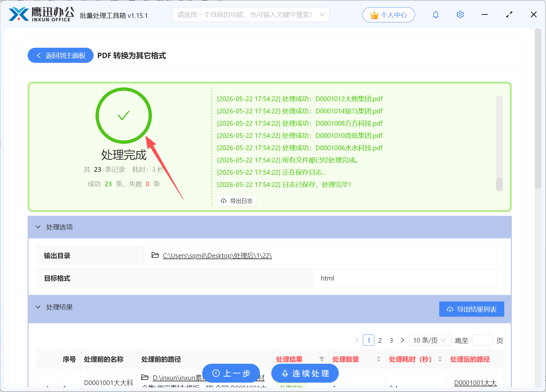The image size is (546, 392).
Task: Click folder icon in row D0001001 source path
Action: (x=145, y=377)
